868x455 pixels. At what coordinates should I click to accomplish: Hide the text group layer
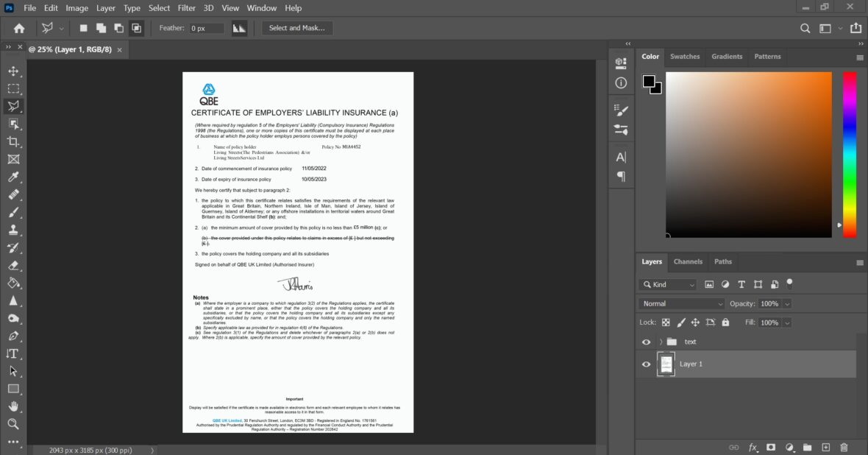[x=646, y=342]
